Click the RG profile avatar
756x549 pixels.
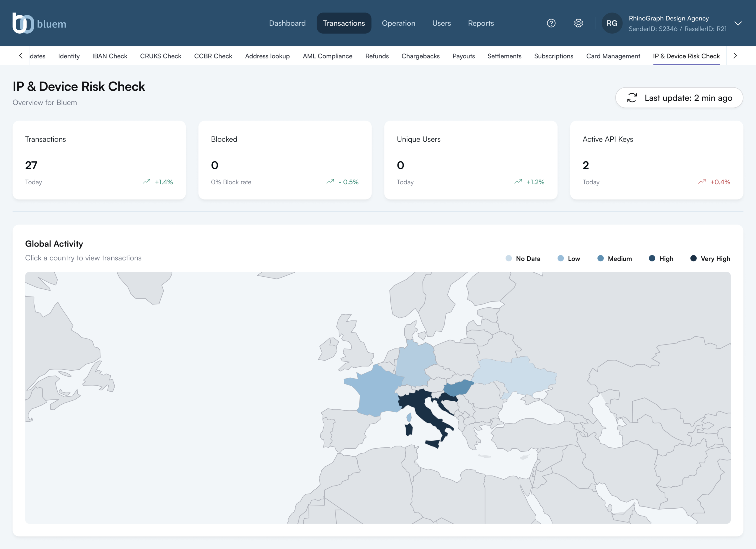[x=612, y=23]
